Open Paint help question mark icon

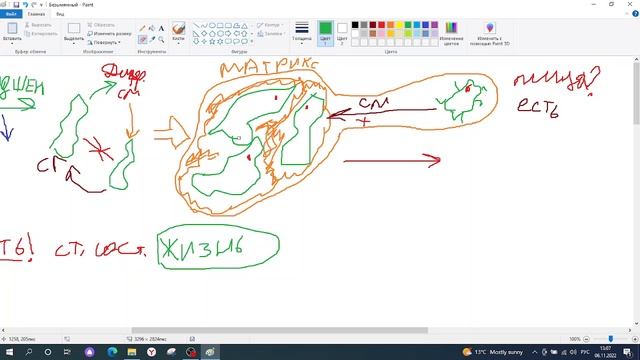point(635,14)
